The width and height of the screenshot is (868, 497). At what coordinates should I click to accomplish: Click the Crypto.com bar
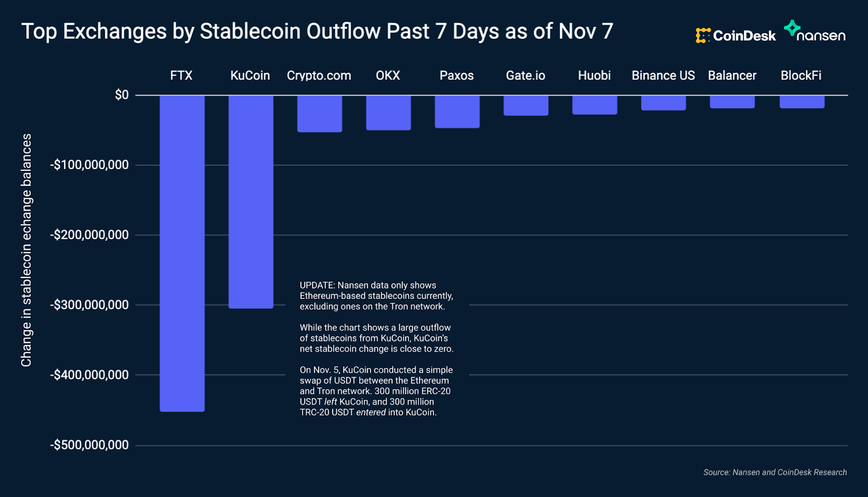click(320, 114)
